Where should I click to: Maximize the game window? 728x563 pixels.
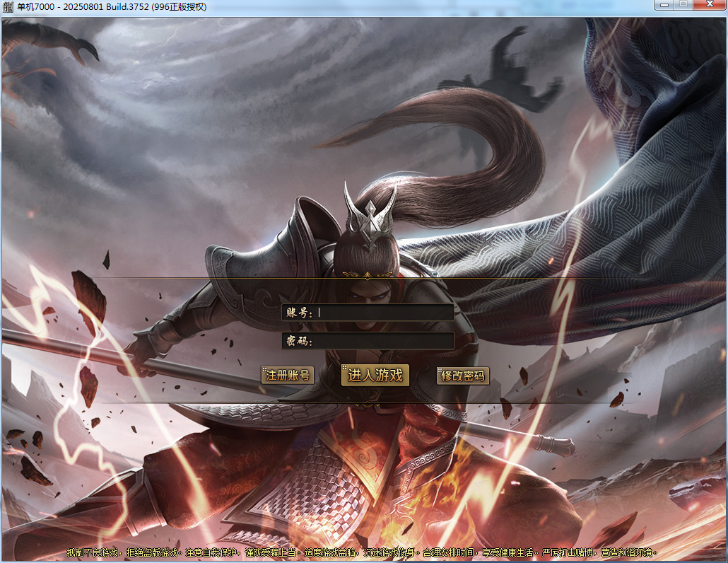click(683, 5)
